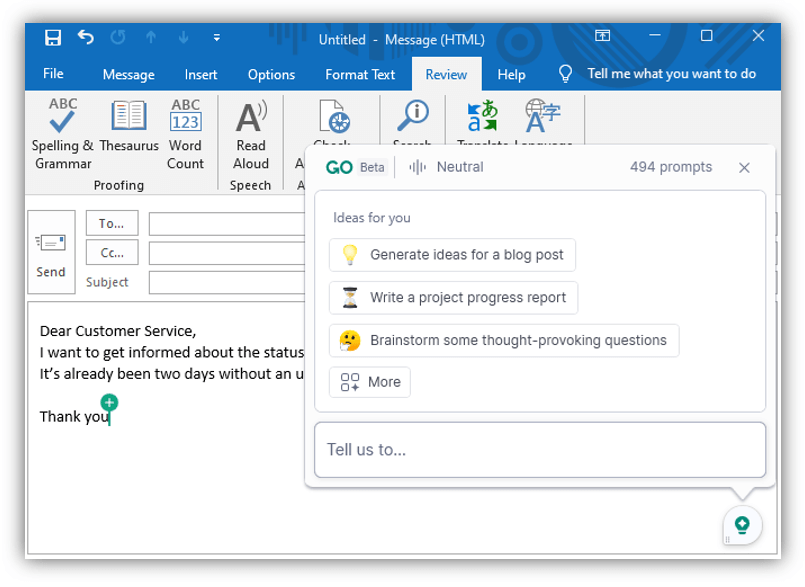Viewport: 805px width, 587px height.
Task: Open the Language icon menu
Action: pyautogui.click(x=542, y=116)
